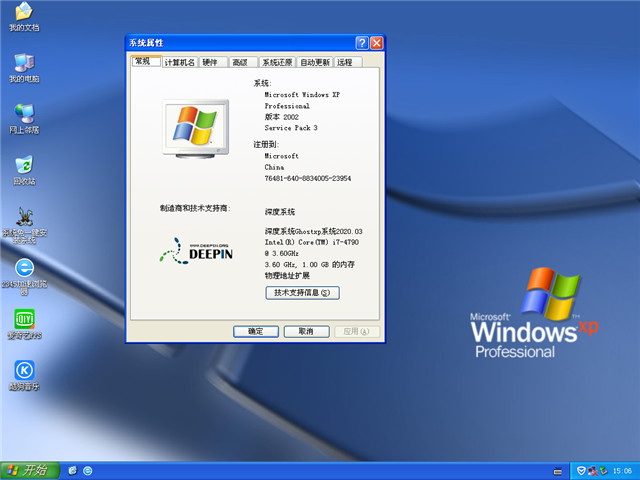
Task: Click the 版本 2002 version text
Action: click(x=282, y=117)
